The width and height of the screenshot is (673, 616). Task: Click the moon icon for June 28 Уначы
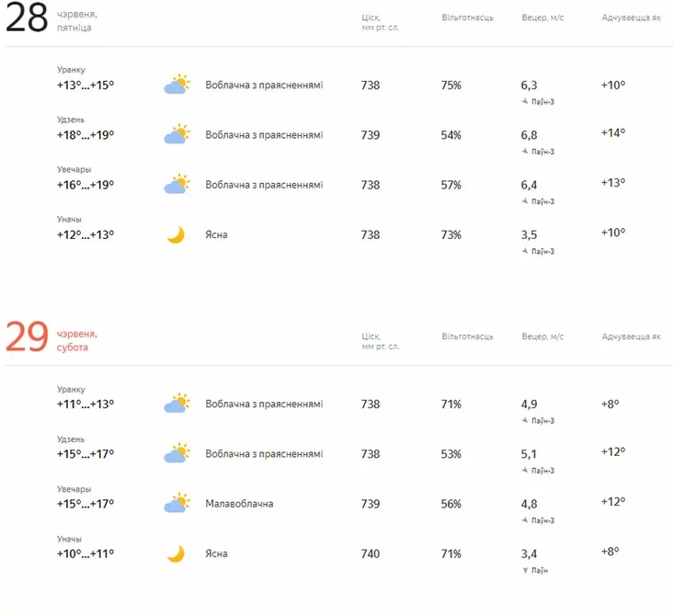click(x=176, y=235)
